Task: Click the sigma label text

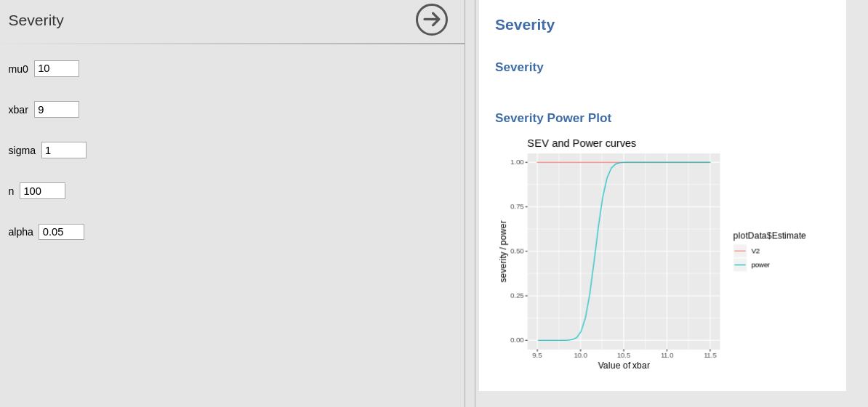Action: click(x=22, y=150)
